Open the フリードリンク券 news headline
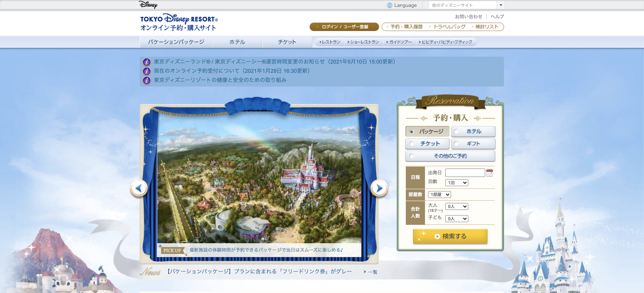The image size is (644, 293). tap(259, 271)
